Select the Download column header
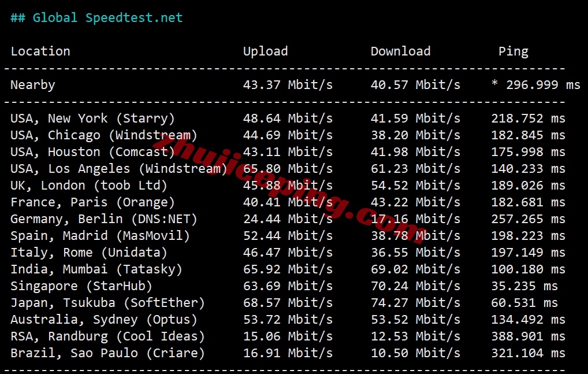The image size is (588, 374). click(400, 51)
